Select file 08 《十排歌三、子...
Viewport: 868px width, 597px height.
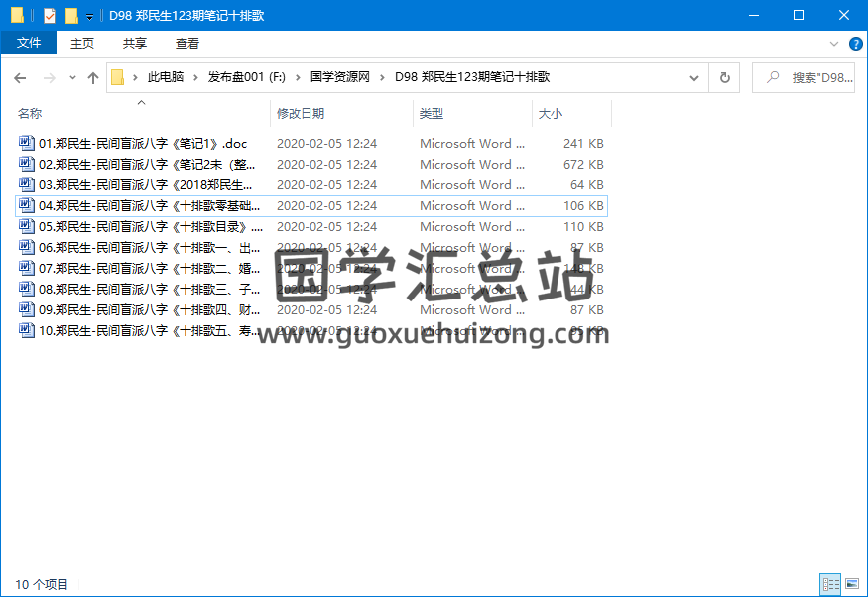149,290
